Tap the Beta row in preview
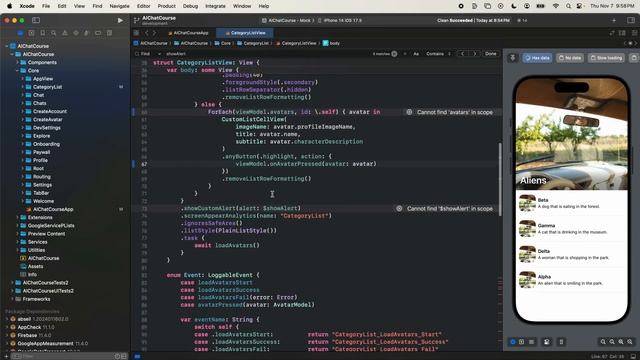Viewport: 640px width, 360px height. point(571,203)
